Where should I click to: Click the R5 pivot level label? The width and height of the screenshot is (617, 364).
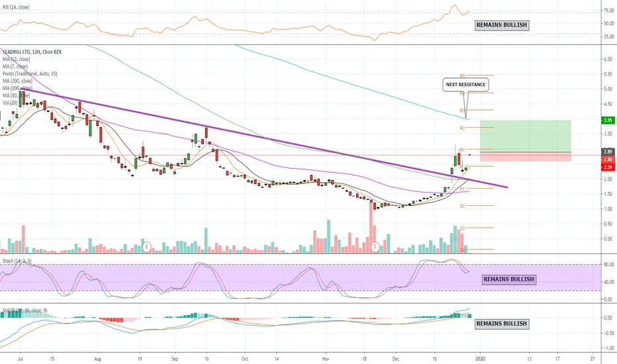(x=462, y=75)
